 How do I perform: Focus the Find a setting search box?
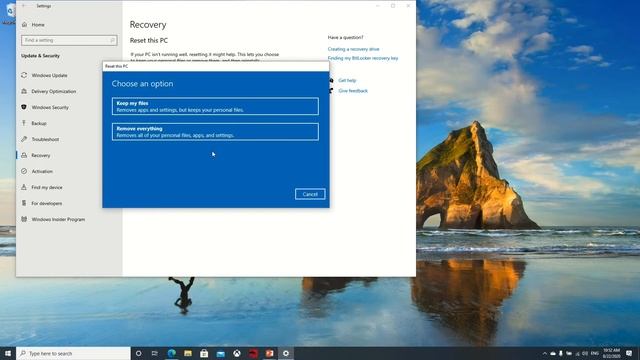click(x=69, y=40)
